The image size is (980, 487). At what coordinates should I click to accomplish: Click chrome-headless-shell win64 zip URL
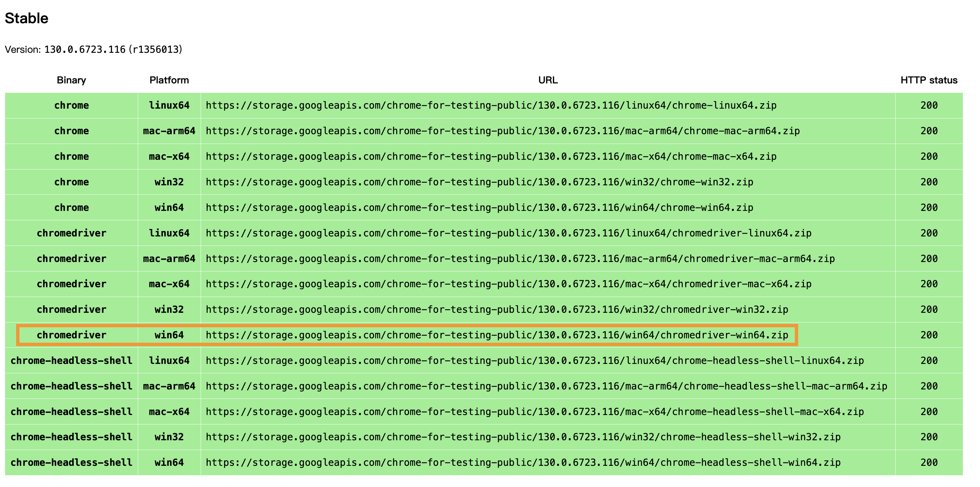(x=523, y=463)
